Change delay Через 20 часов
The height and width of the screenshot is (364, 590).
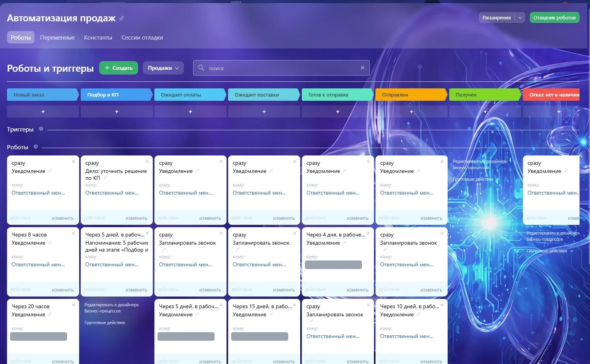click(x=31, y=306)
